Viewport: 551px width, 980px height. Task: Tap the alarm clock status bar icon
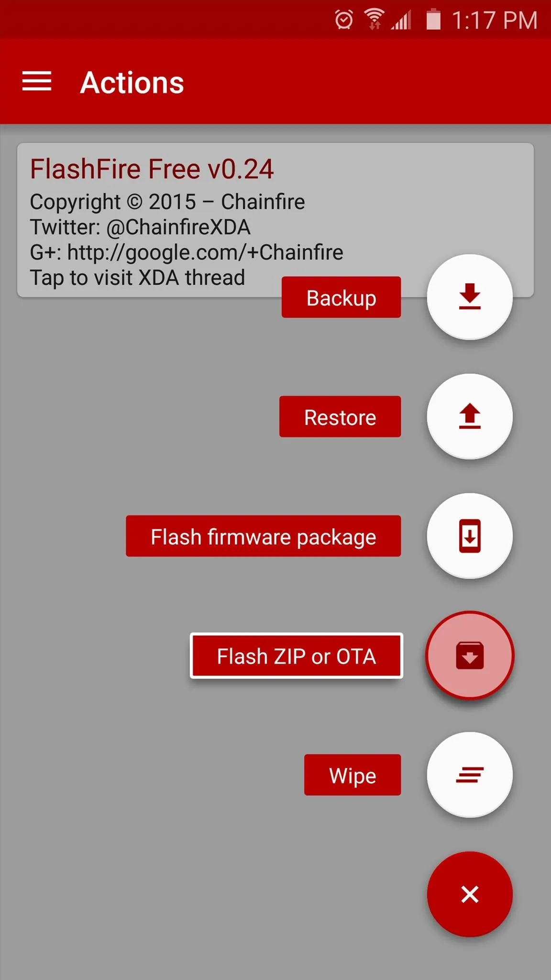point(344,20)
